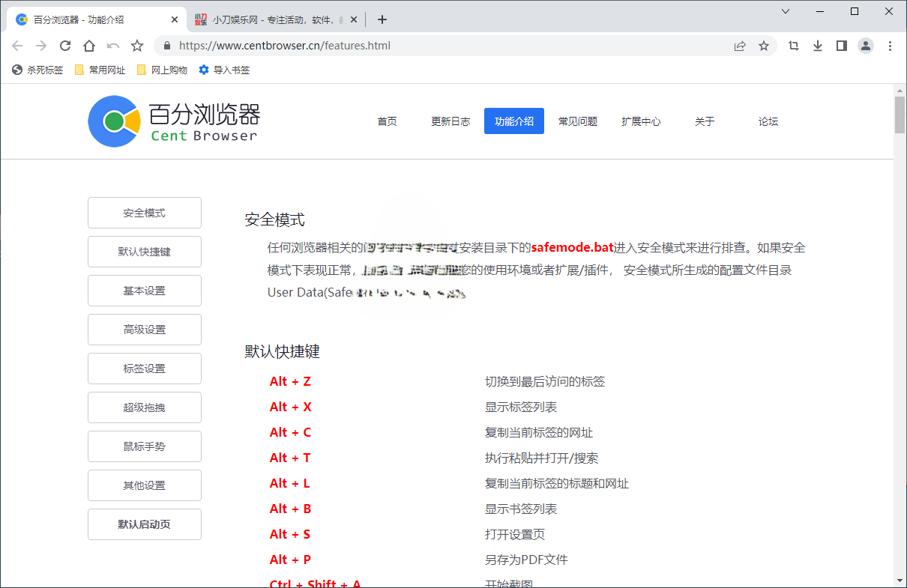Open the three-dot browser menu
907x588 pixels.
890,46
